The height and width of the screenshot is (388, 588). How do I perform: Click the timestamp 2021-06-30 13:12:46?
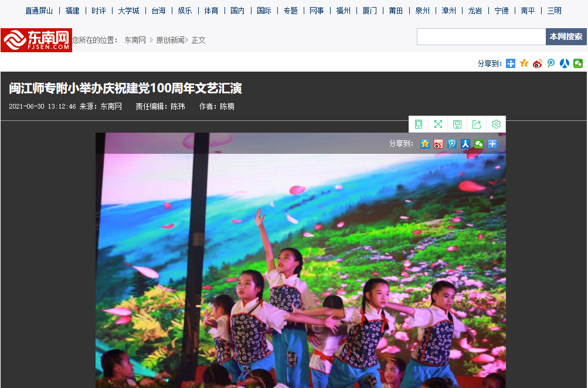[x=42, y=107]
